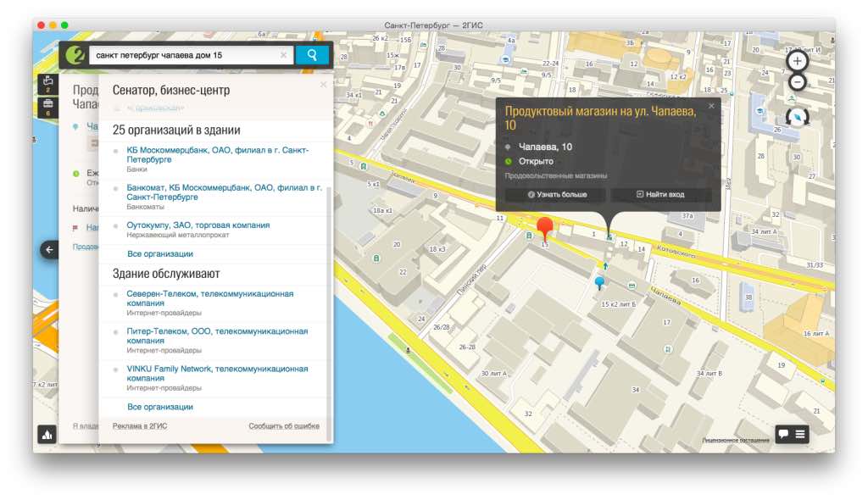Zoom out with the minus button
The image size is (868, 500).
pos(797,82)
